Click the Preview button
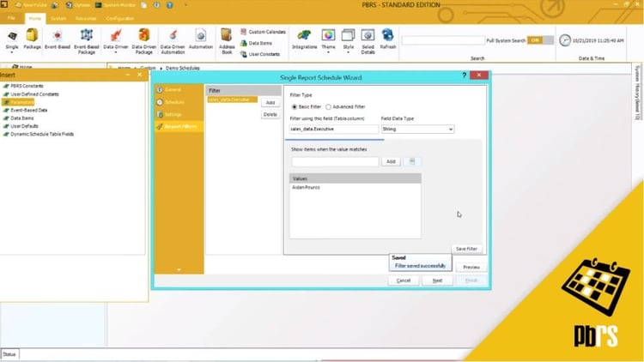This screenshot has width=644, height=362. [x=471, y=267]
